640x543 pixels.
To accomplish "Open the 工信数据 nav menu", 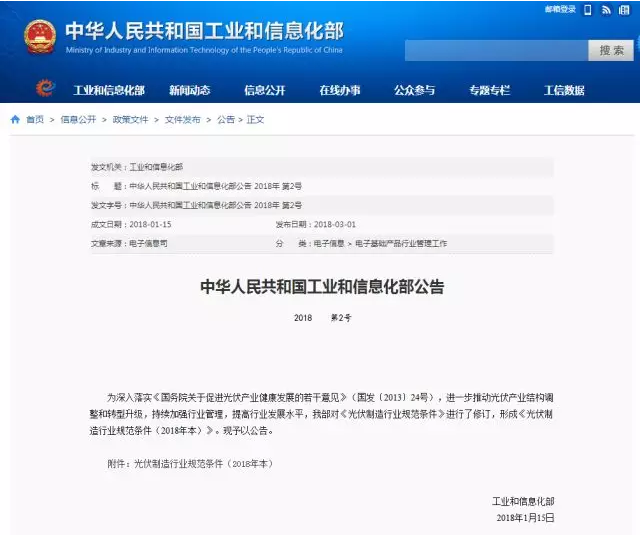I will tap(564, 90).
